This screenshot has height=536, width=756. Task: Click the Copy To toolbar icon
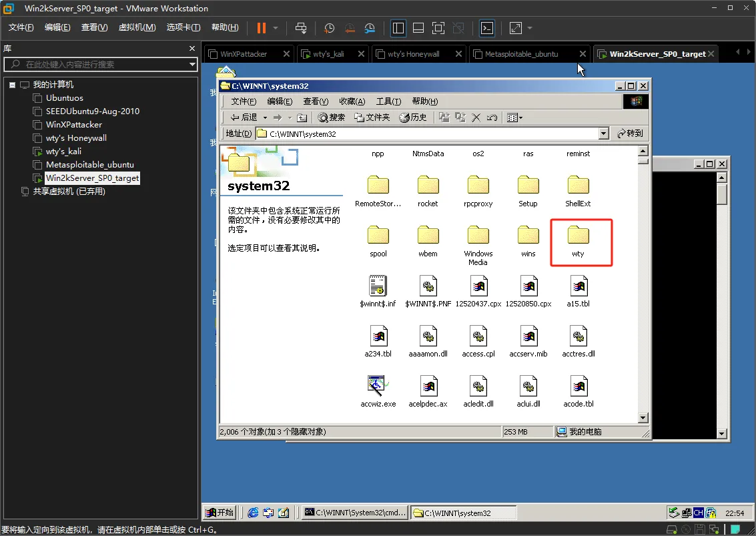click(460, 117)
